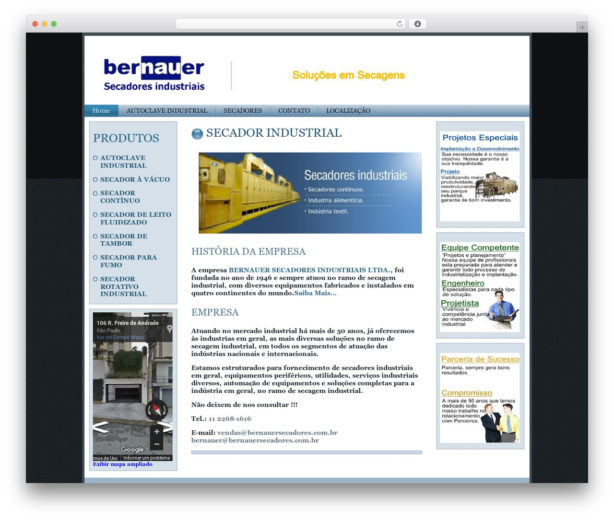Image resolution: width=614 pixels, height=520 pixels.
Task: Click Exibir mapa ampliado link
Action: click(123, 464)
